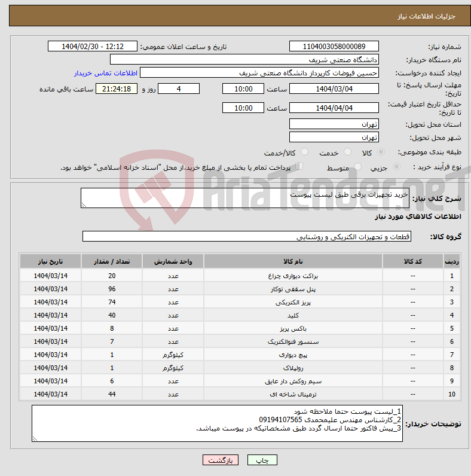Click quantity 20 in the براکت دیواری چراغ row
The width and height of the screenshot is (471, 476).
(x=112, y=276)
